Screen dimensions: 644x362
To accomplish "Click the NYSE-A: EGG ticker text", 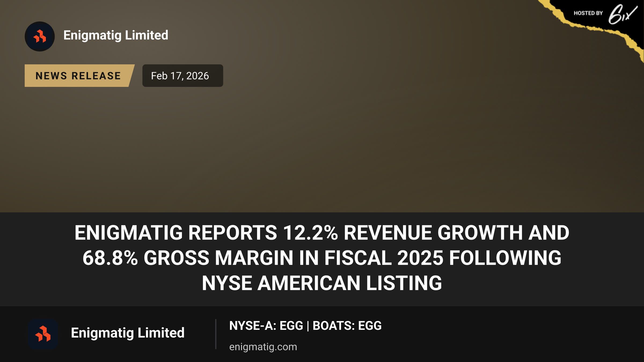I will (x=266, y=326).
